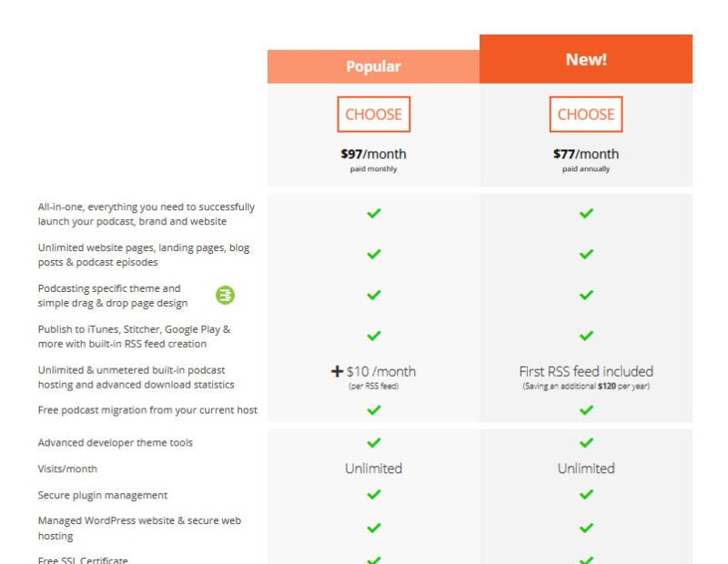Click the Free podcast migration feature label

coord(147,410)
